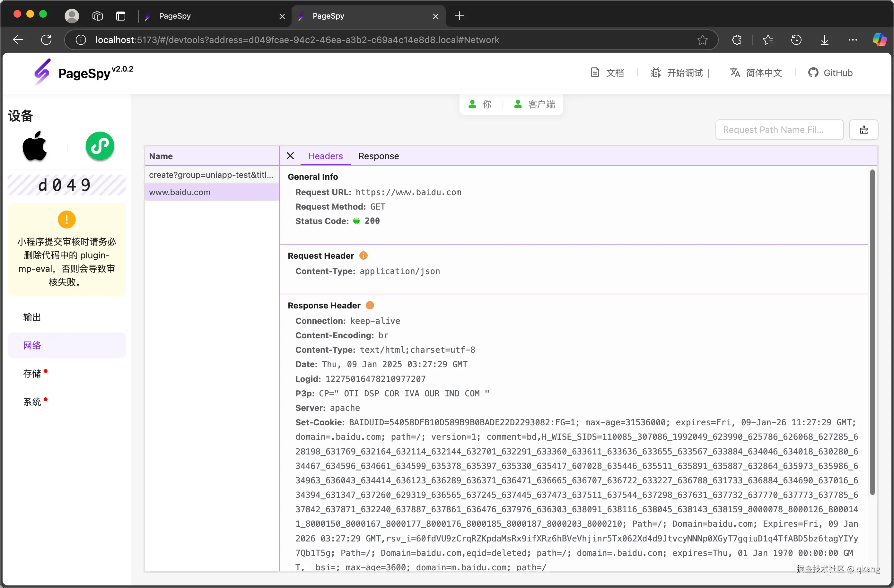Switch to the Response tab
The width and height of the screenshot is (894, 588).
[378, 156]
